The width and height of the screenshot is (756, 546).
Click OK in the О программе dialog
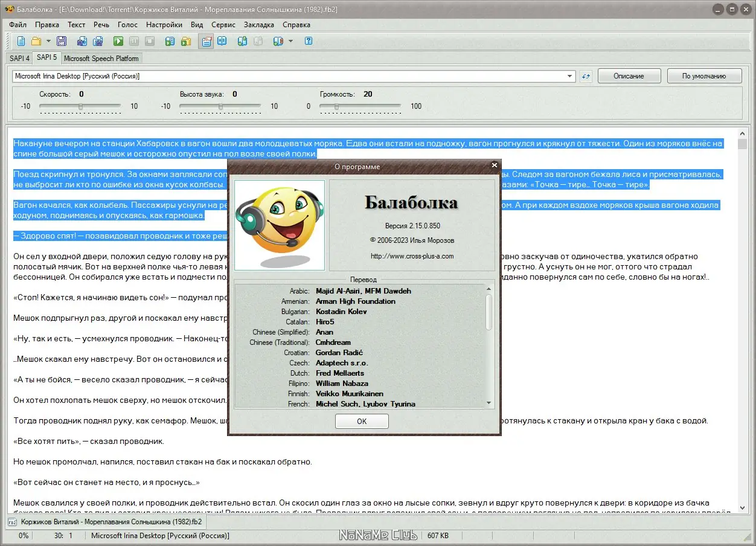(362, 422)
